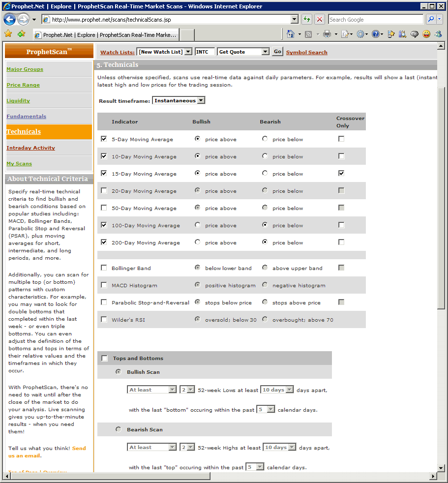Click the Home icon in the toolbar
The height and width of the screenshot is (483, 448).
(291, 34)
